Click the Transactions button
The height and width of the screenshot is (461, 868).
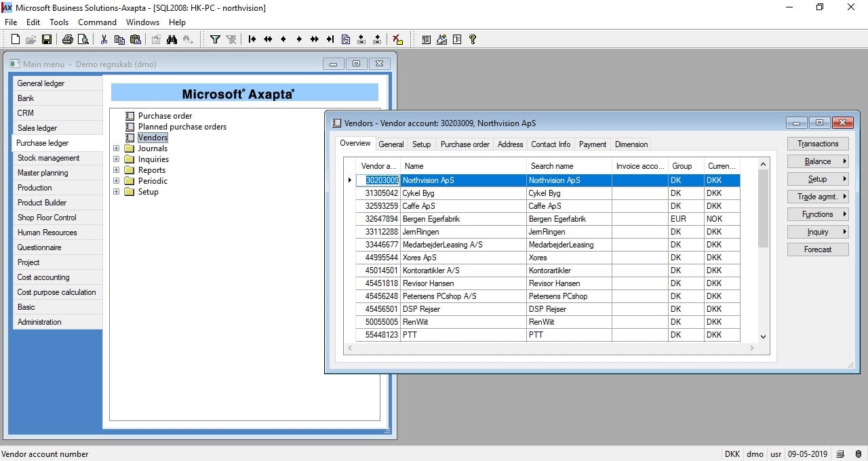click(818, 144)
